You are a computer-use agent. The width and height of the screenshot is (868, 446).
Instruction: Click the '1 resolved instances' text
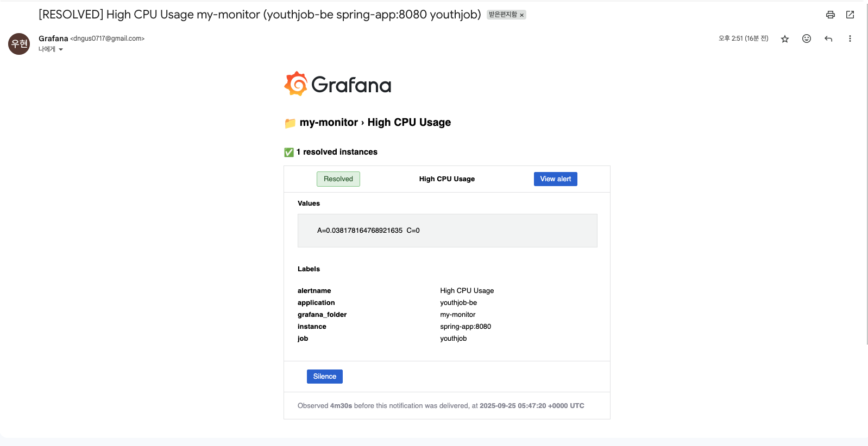[x=337, y=152]
